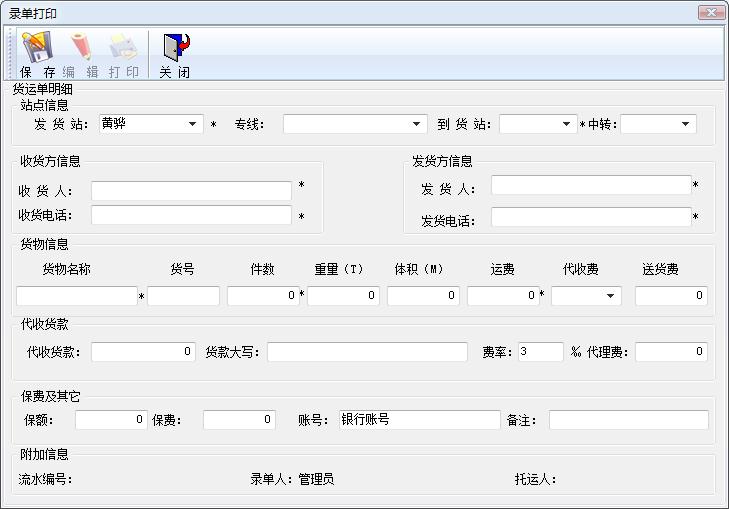Image resolution: width=729 pixels, height=509 pixels.
Task: Click the Close (关闭) door icon
Action: [x=175, y=47]
